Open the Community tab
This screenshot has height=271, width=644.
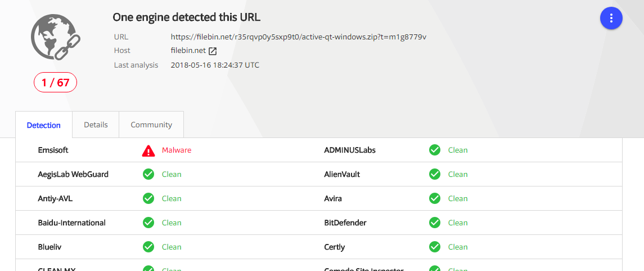coord(151,125)
